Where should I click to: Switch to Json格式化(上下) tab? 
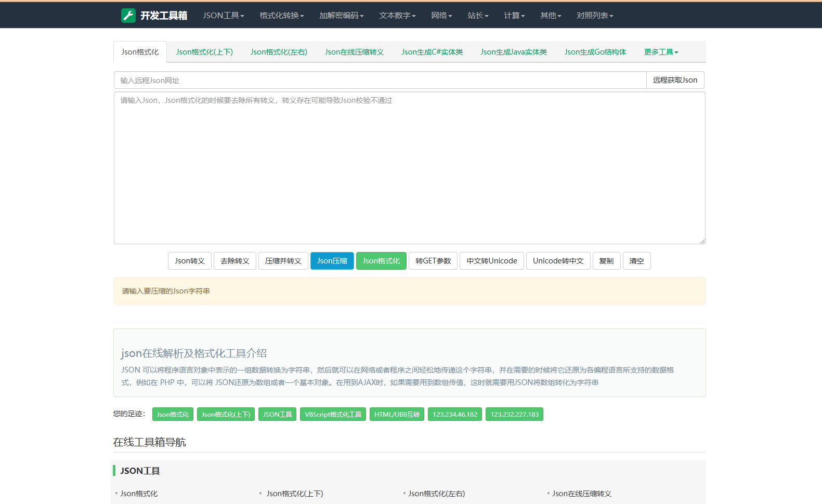point(204,52)
